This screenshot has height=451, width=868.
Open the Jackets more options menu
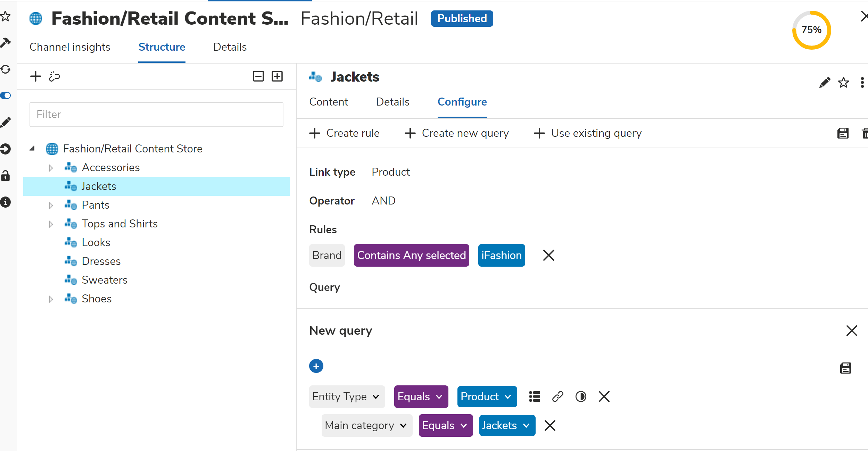coord(862,83)
